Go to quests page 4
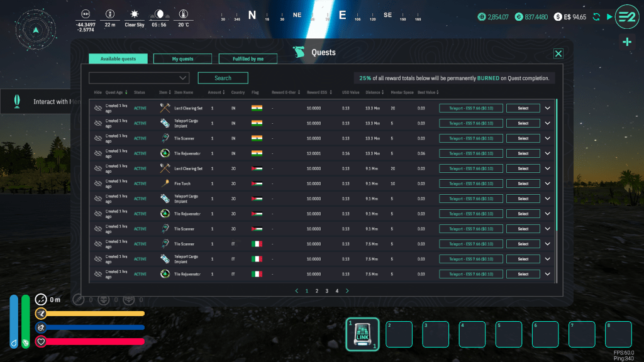The width and height of the screenshot is (644, 362). (337, 291)
